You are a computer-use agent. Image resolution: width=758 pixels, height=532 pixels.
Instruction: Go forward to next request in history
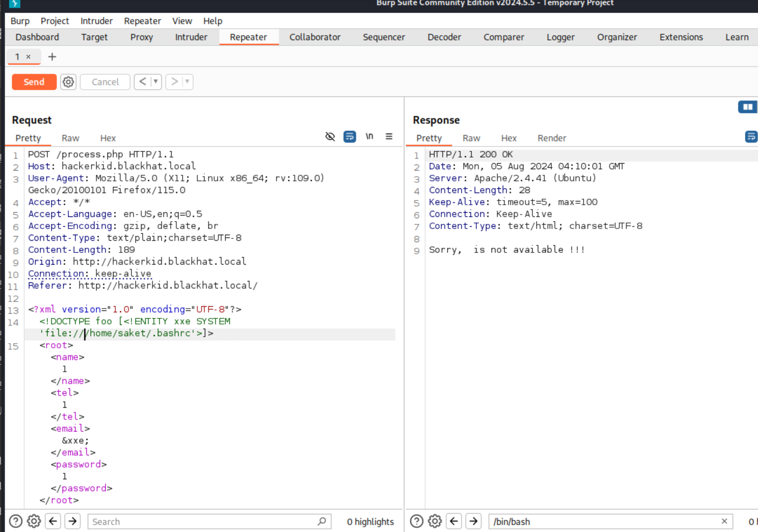pyautogui.click(x=174, y=81)
